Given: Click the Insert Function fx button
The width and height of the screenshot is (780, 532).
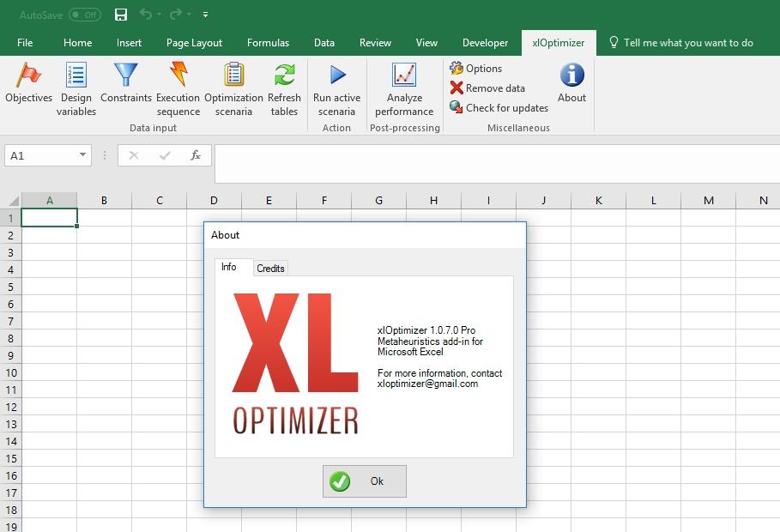Looking at the screenshot, I should click(x=196, y=155).
